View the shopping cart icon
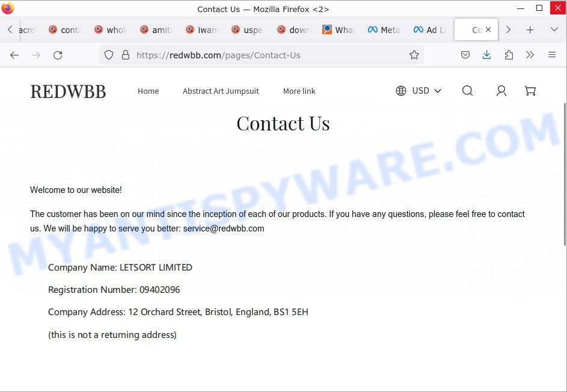Screen dimensions: 567x392 pyautogui.click(x=530, y=90)
